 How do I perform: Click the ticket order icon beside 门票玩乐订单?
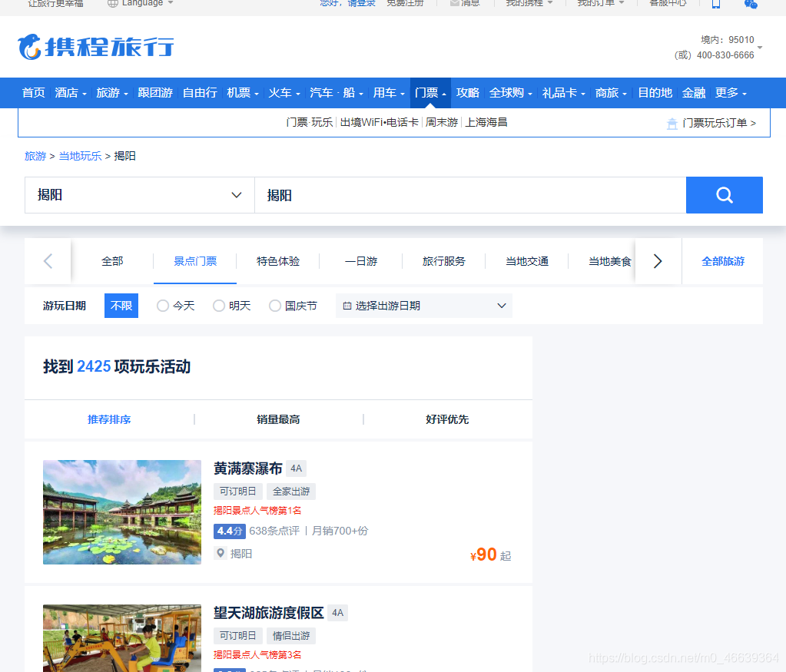click(672, 124)
